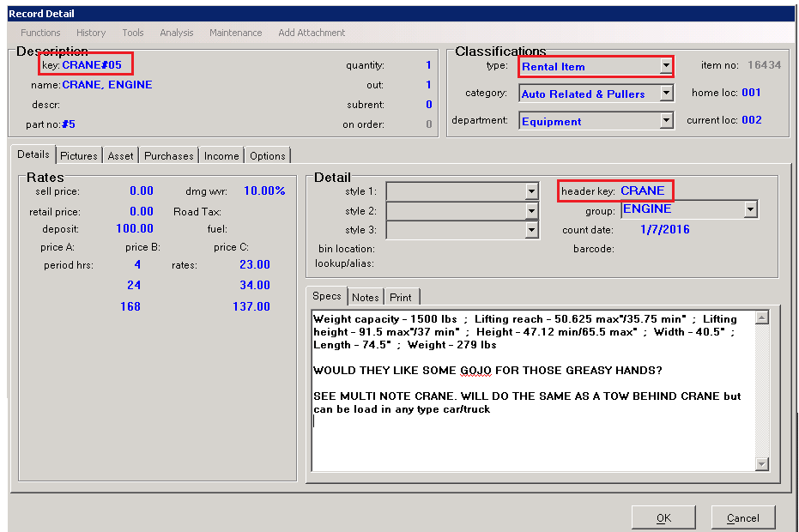Open the History menu
This screenshot has height=532, width=799.
click(x=91, y=33)
